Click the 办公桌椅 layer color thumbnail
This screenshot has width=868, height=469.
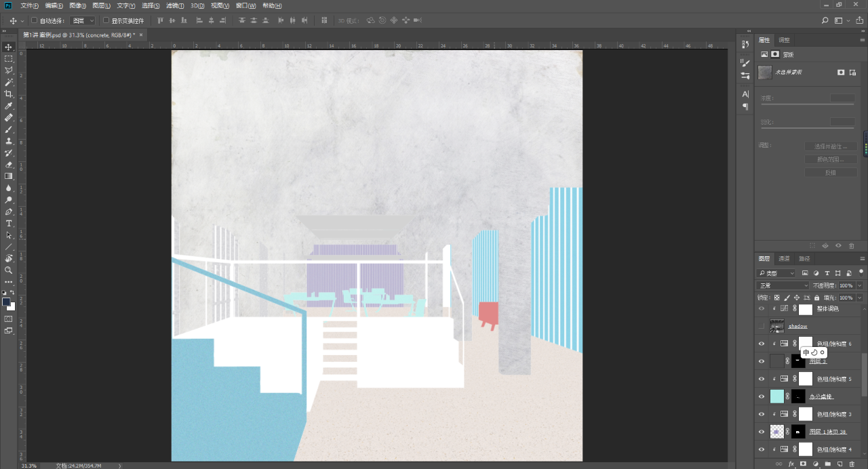click(777, 396)
